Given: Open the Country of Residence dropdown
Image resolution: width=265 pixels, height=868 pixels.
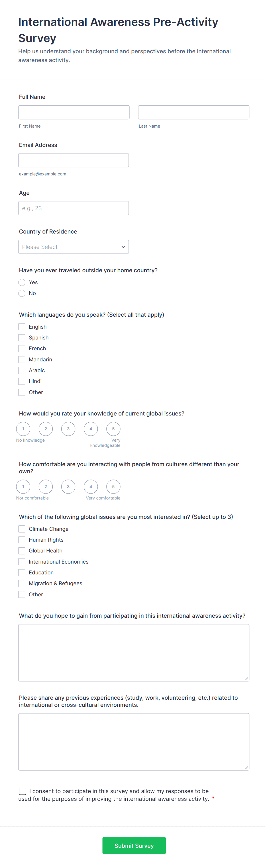Looking at the screenshot, I should click(74, 247).
